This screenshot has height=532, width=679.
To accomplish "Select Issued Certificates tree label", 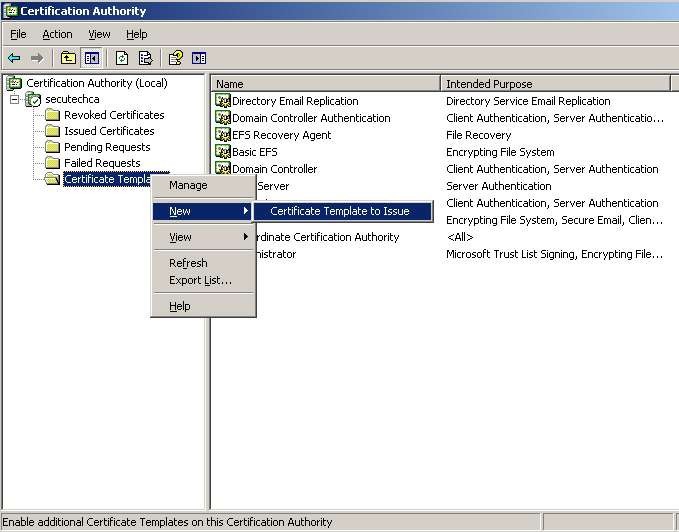I will click(109, 131).
